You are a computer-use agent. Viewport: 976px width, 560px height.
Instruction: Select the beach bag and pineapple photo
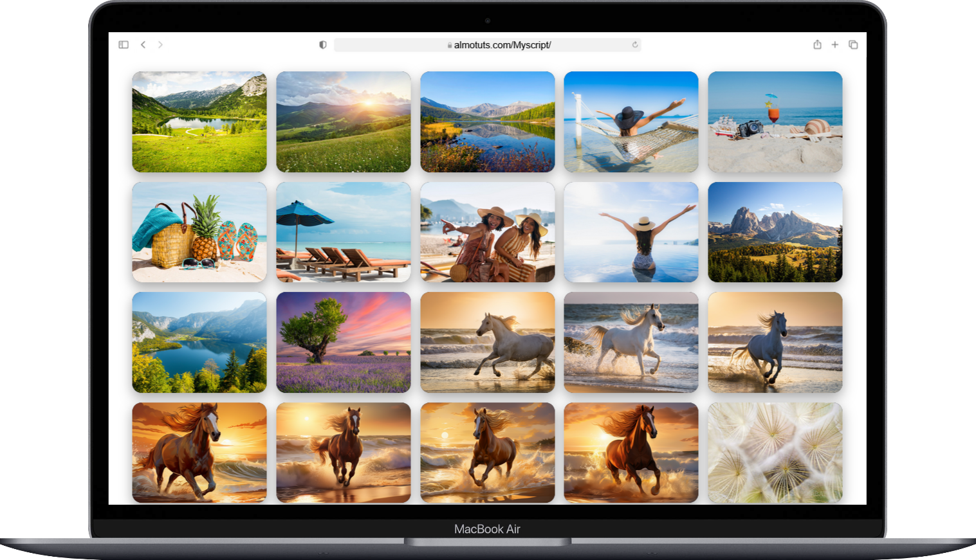coord(199,232)
